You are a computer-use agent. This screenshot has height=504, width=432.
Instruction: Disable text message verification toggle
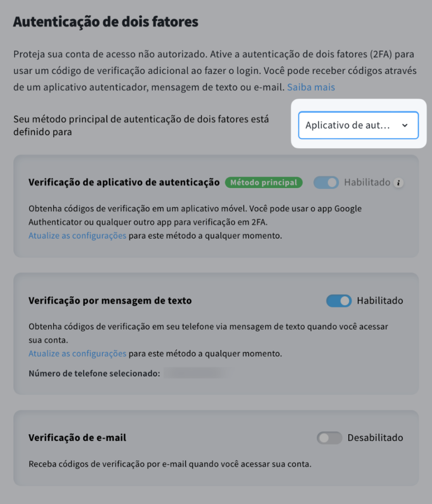[x=339, y=301]
